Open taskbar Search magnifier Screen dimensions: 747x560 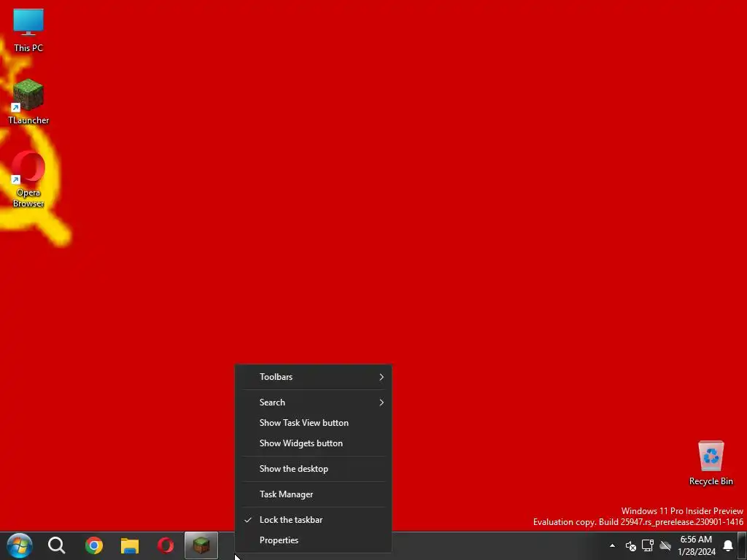[x=57, y=545]
